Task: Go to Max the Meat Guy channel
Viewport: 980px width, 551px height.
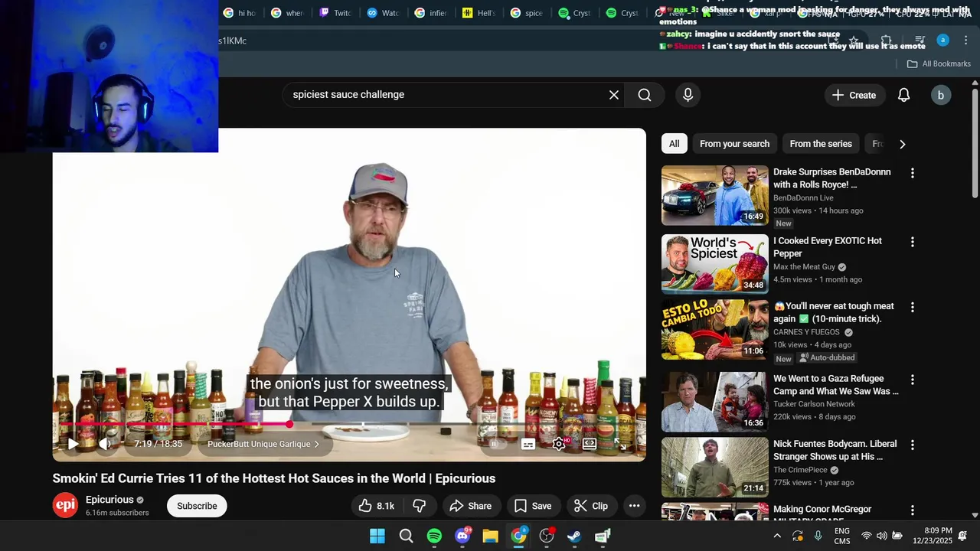Action: point(804,267)
